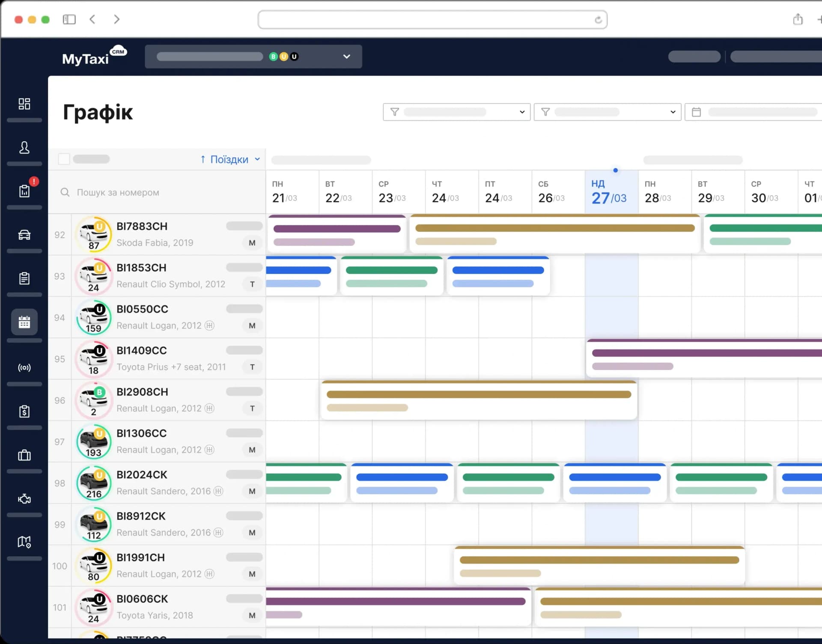
Task: Select the НД 27/03 date column header
Action: pyautogui.click(x=611, y=192)
